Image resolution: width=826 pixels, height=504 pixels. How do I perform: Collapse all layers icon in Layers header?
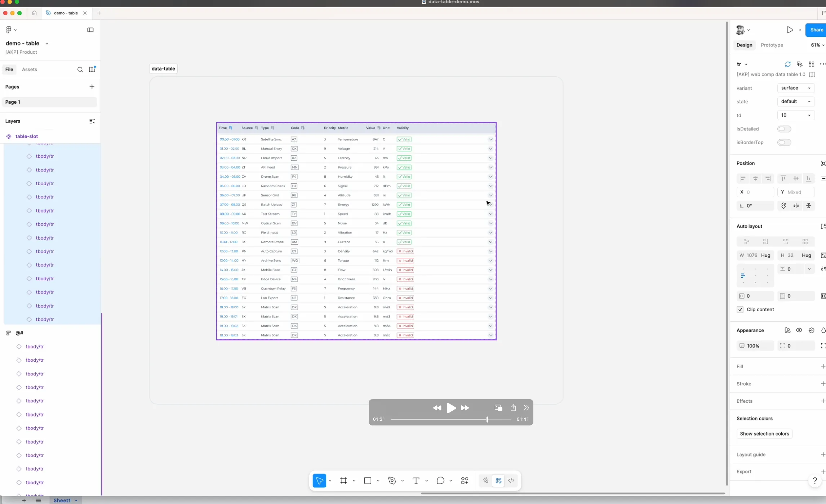point(92,121)
